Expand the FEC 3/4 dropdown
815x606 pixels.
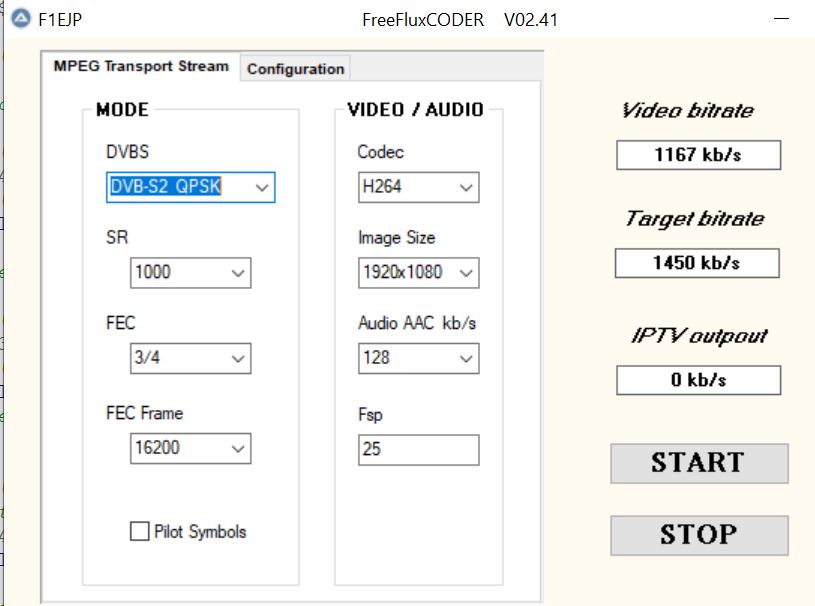tap(191, 358)
